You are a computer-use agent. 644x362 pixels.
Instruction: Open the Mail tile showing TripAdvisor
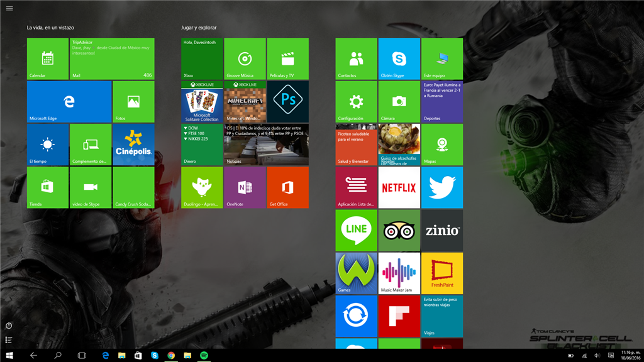(112, 58)
